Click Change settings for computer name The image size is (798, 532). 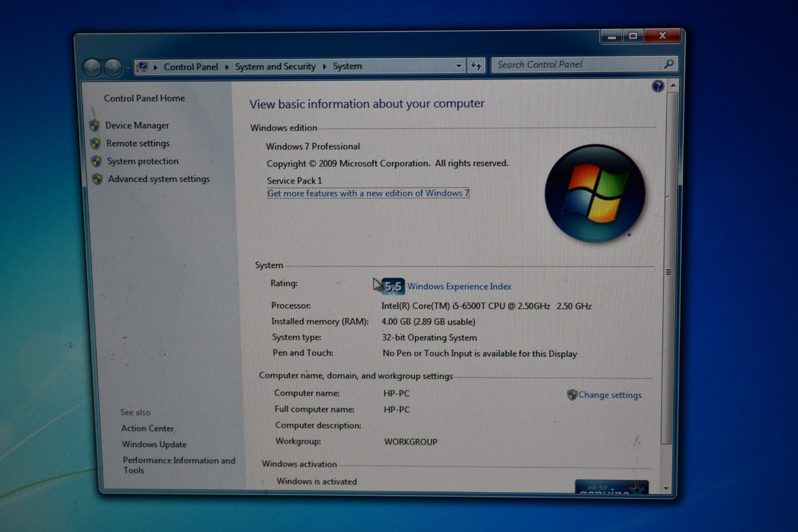click(x=610, y=394)
